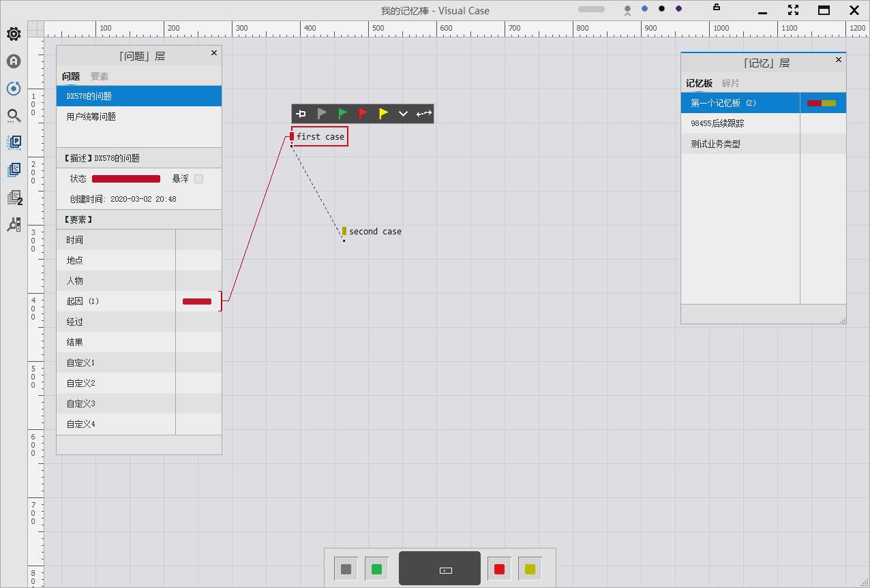
Task: Click the blue circular refresh target icon
Action: click(14, 88)
